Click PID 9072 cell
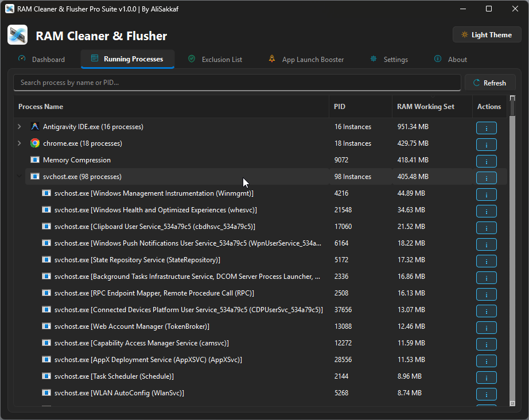The image size is (529, 420). click(341, 160)
